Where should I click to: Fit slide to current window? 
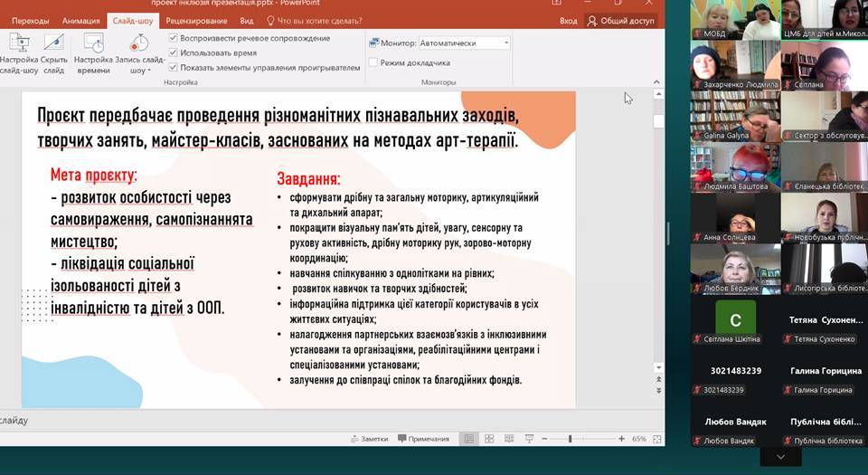[655, 439]
